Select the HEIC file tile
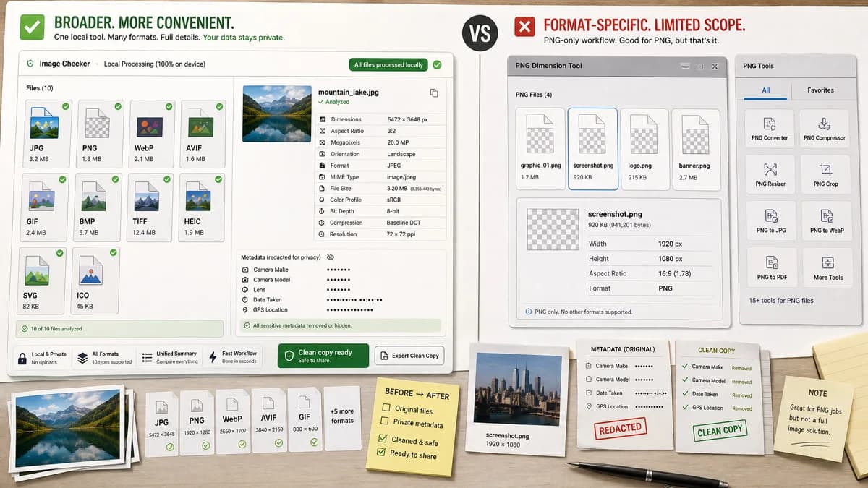Screen dimensions: 868x488 click(x=200, y=206)
